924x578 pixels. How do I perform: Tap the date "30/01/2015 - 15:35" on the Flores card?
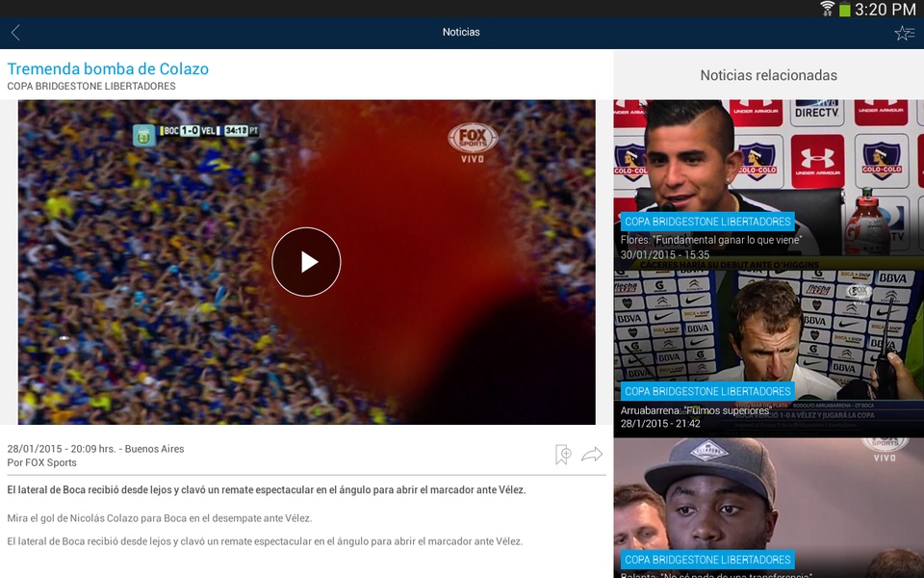pos(665,254)
